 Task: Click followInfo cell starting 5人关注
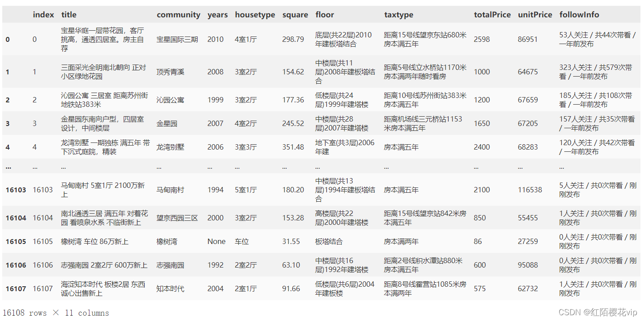click(x=598, y=190)
